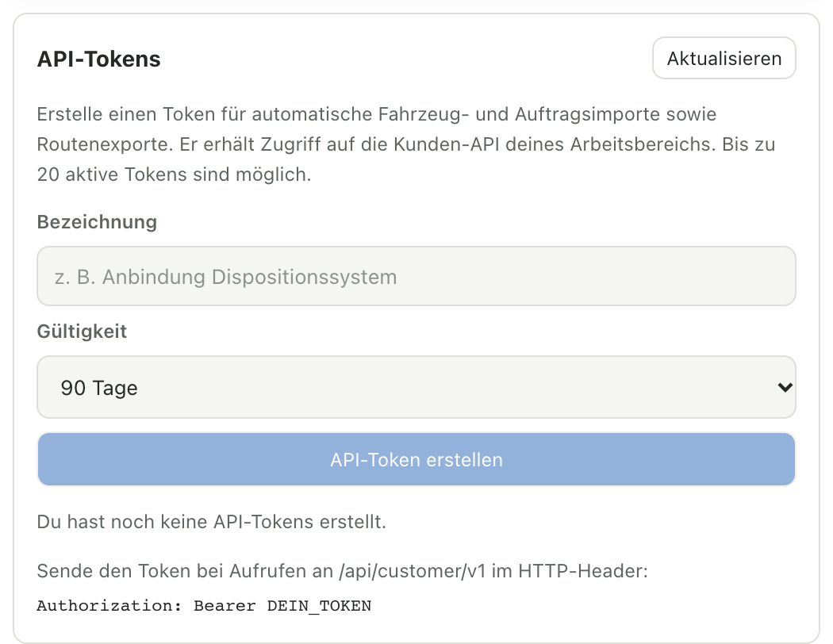Click text 'Du hast noch keine API-Tokens erstellt.'
This screenshot has height=644, width=833.
(x=212, y=522)
